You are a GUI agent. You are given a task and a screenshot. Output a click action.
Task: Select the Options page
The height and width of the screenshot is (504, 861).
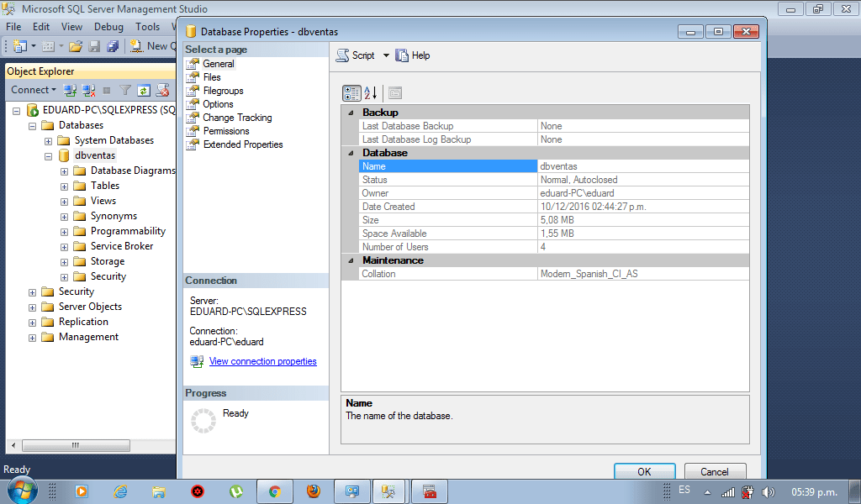218,104
